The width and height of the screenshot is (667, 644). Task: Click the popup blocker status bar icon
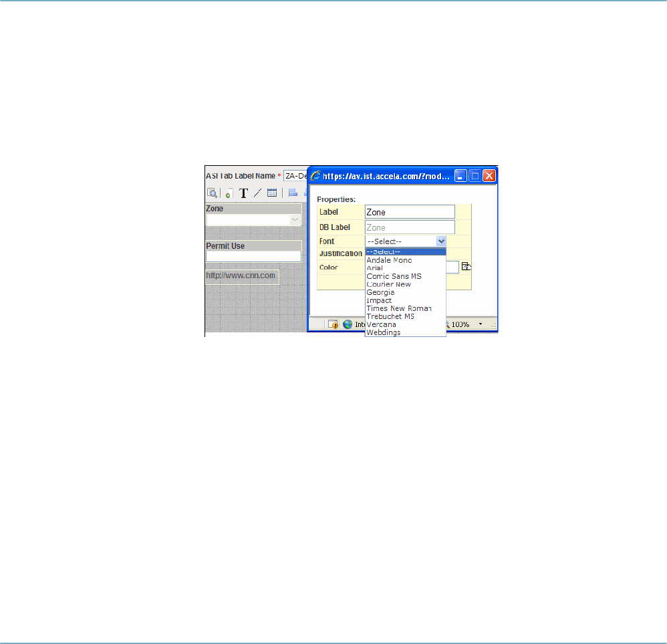[x=333, y=324]
